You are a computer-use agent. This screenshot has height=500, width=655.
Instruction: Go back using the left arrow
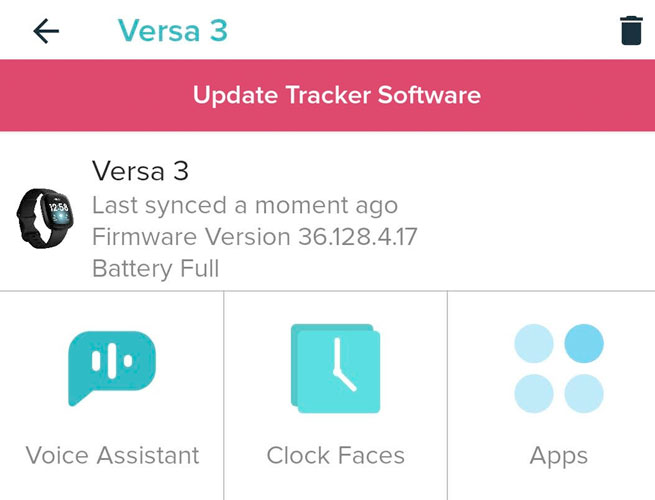46,31
